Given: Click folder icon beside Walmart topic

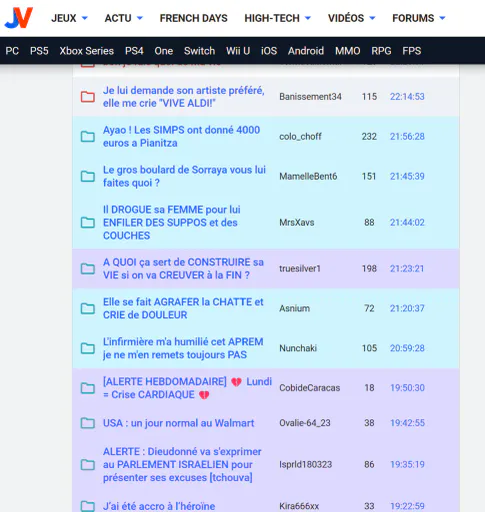Looking at the screenshot, I should 88,423.
